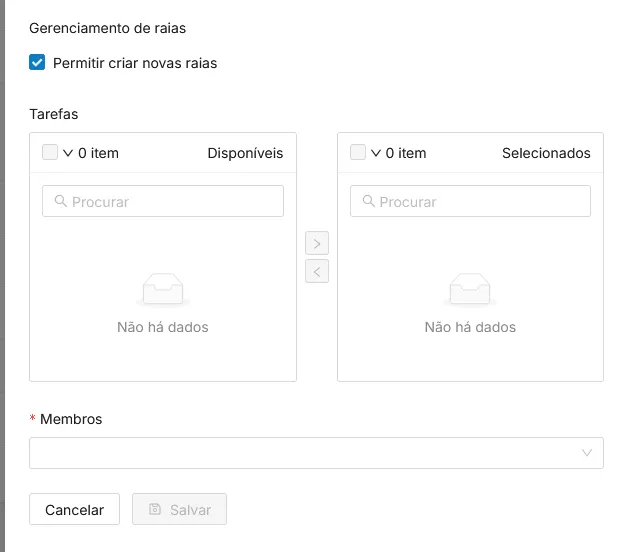Uncheck Permitir criar novas raias checkbox

[x=37, y=62]
